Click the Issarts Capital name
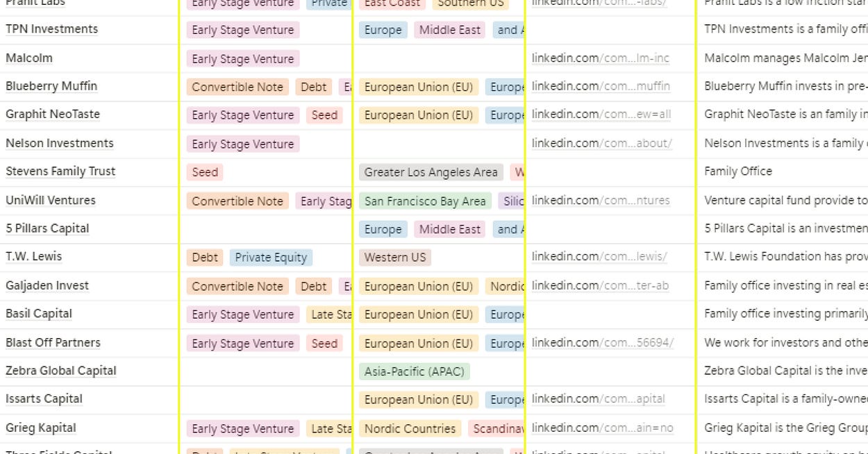The width and height of the screenshot is (868, 454). coord(44,399)
